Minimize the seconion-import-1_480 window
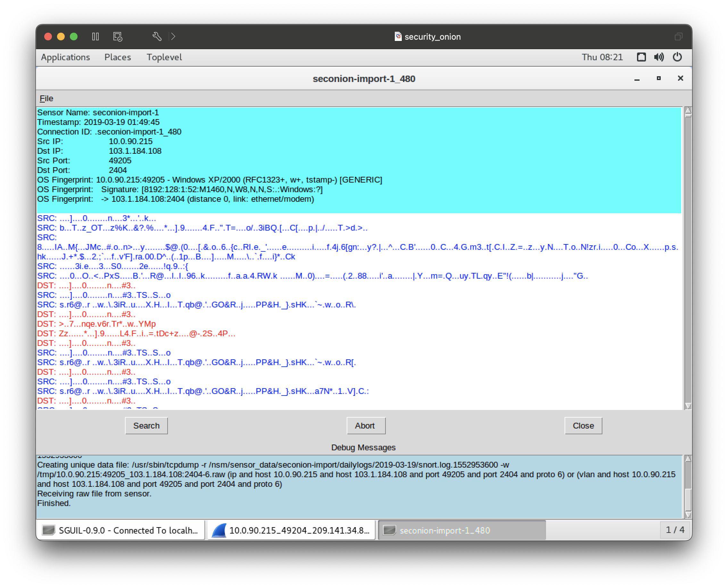The image size is (728, 588). click(x=637, y=79)
